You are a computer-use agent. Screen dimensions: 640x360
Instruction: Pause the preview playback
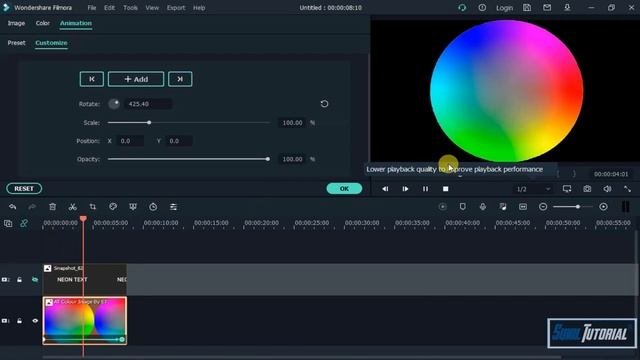coord(425,189)
